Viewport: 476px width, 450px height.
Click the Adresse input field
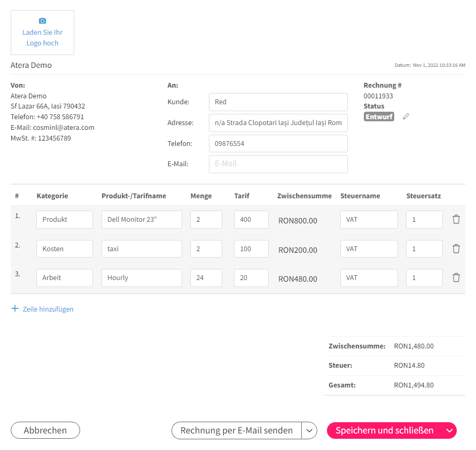click(278, 123)
